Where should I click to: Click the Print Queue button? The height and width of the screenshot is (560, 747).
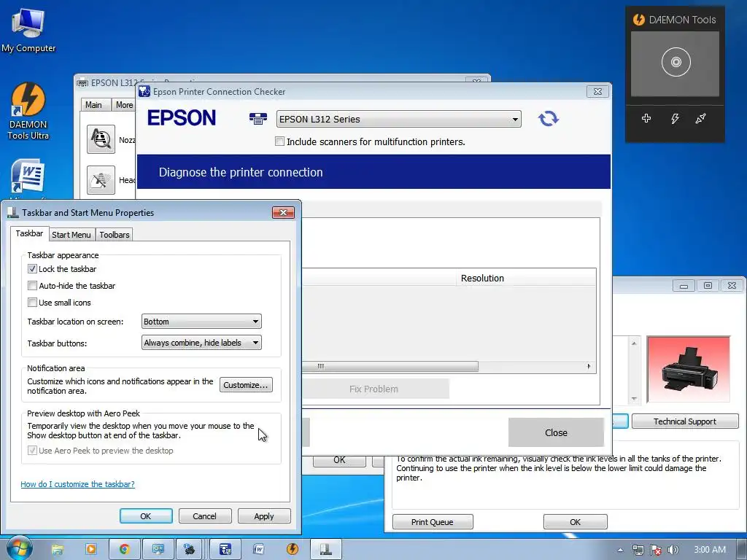point(433,522)
